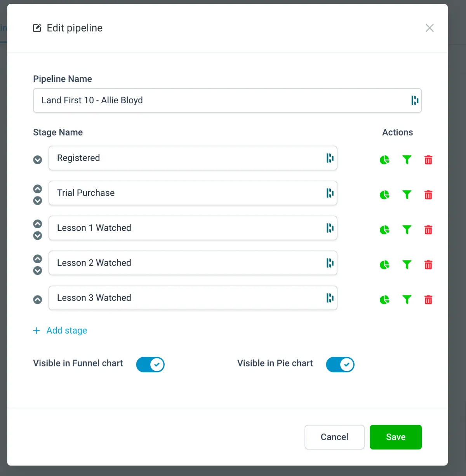This screenshot has height=476, width=466.
Task: Toggle Visible in Pie chart switch
Action: 340,365
